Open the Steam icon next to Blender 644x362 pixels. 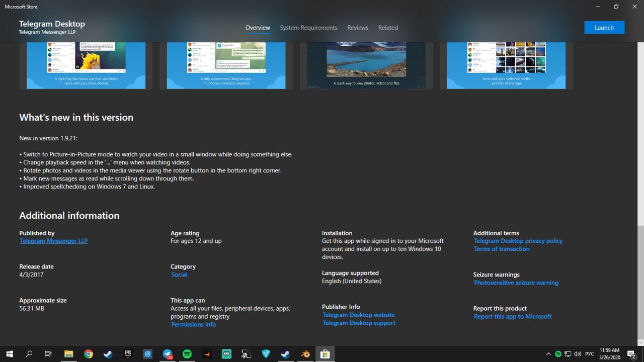tap(285, 354)
